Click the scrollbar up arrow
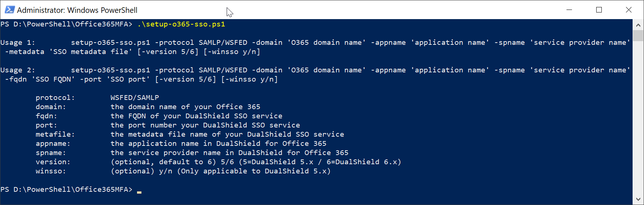This screenshot has height=205, width=644. point(638,25)
